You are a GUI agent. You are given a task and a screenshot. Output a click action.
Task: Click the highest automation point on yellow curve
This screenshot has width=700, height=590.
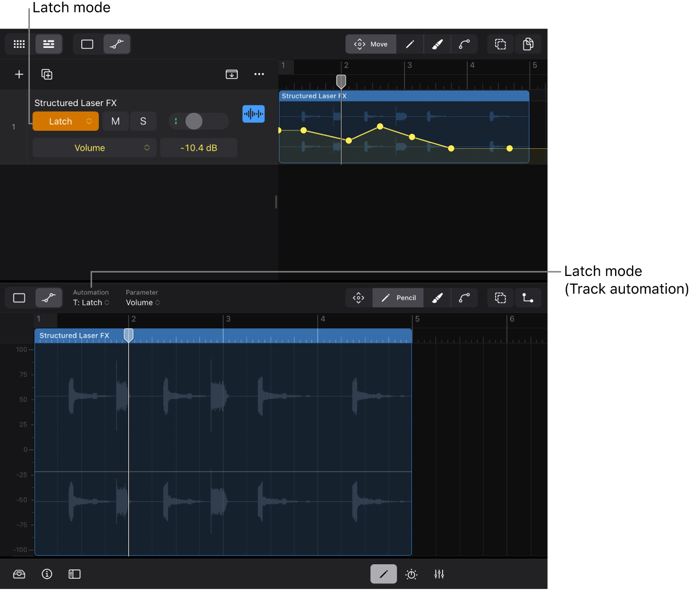(x=380, y=126)
